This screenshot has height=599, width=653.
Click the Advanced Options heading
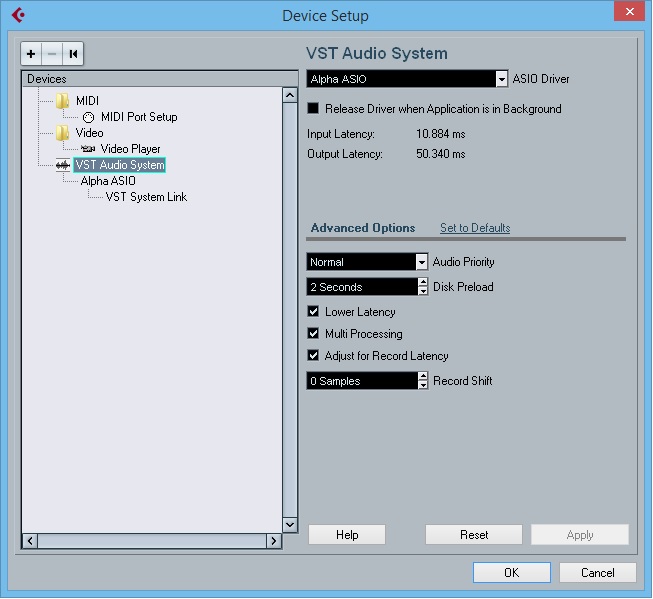(363, 228)
